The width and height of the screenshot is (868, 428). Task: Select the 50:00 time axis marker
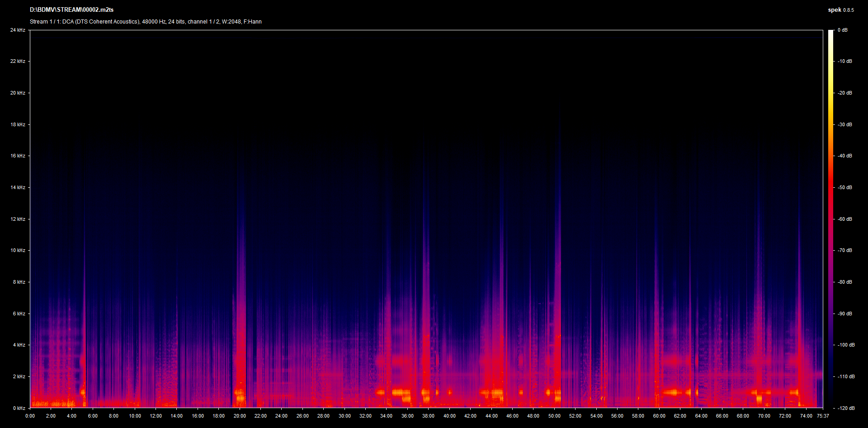click(x=554, y=416)
